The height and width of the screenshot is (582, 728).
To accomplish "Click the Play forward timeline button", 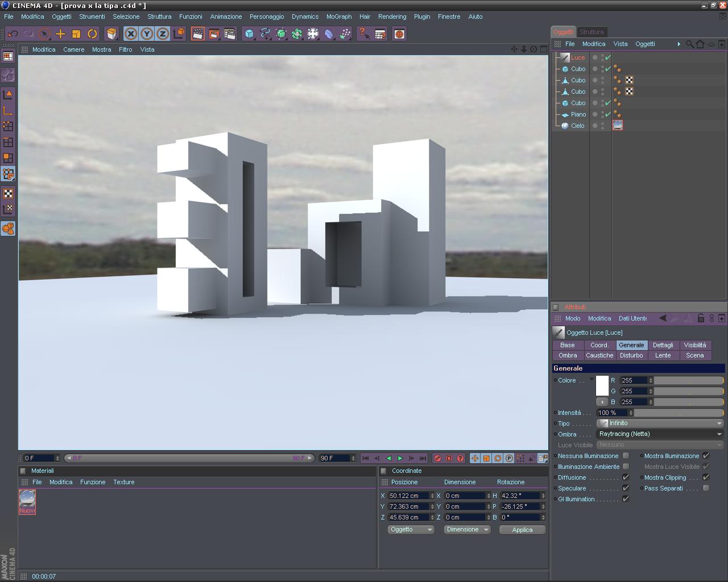I will [400, 458].
